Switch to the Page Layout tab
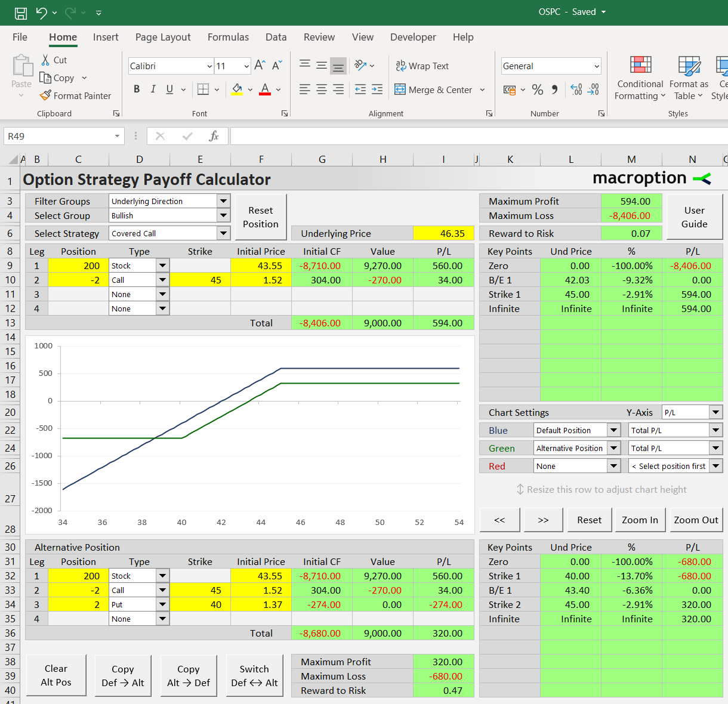This screenshot has height=704, width=728. click(163, 37)
